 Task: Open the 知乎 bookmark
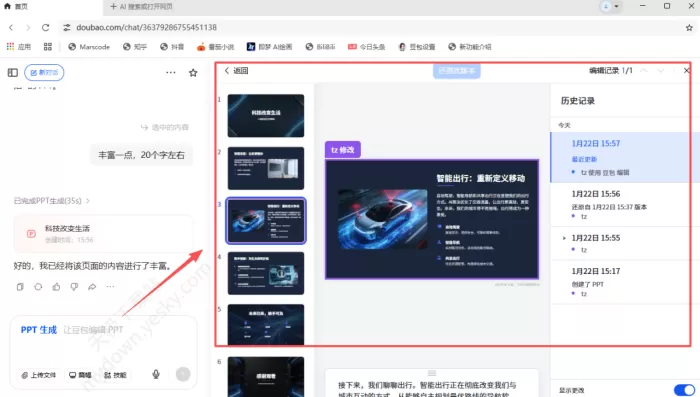pos(135,46)
